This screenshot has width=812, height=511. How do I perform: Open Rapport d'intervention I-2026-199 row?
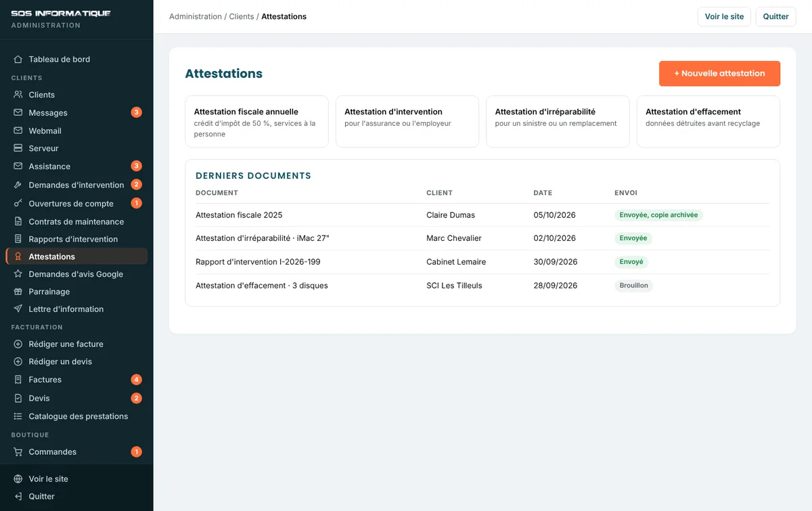point(482,262)
